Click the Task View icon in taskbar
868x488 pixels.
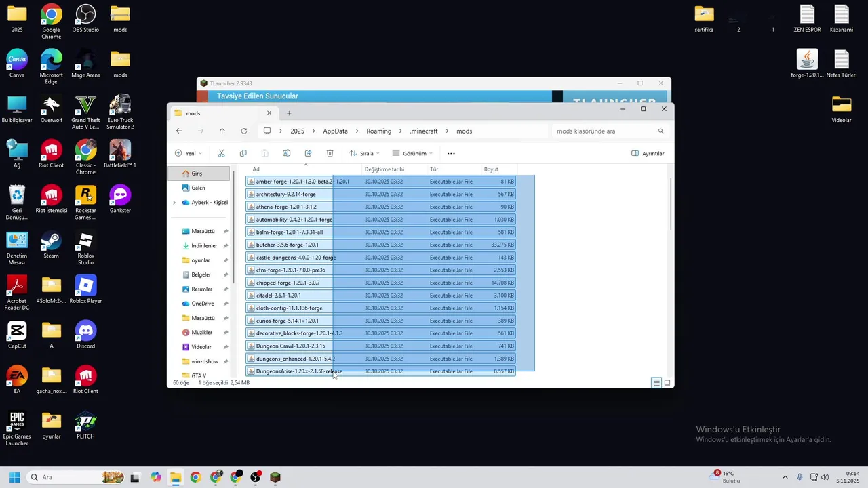pyautogui.click(x=135, y=477)
